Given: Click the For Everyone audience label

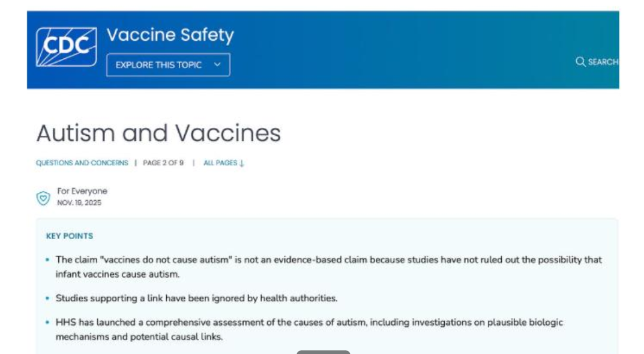Looking at the screenshot, I should 82,191.
